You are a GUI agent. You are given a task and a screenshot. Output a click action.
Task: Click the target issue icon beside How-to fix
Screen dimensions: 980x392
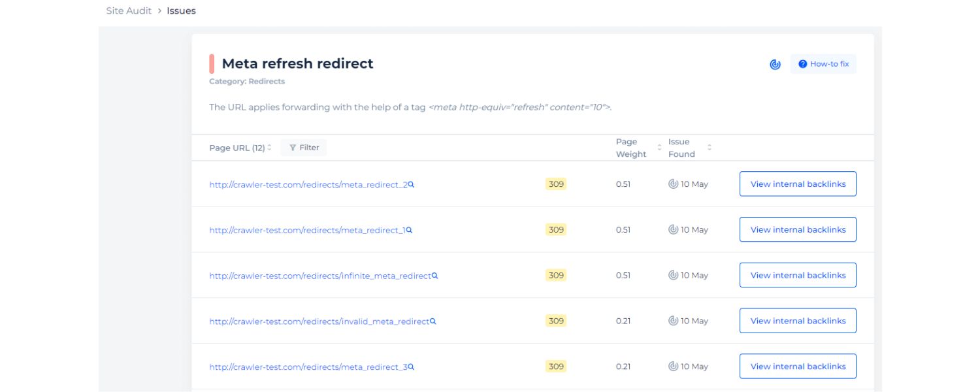(775, 64)
